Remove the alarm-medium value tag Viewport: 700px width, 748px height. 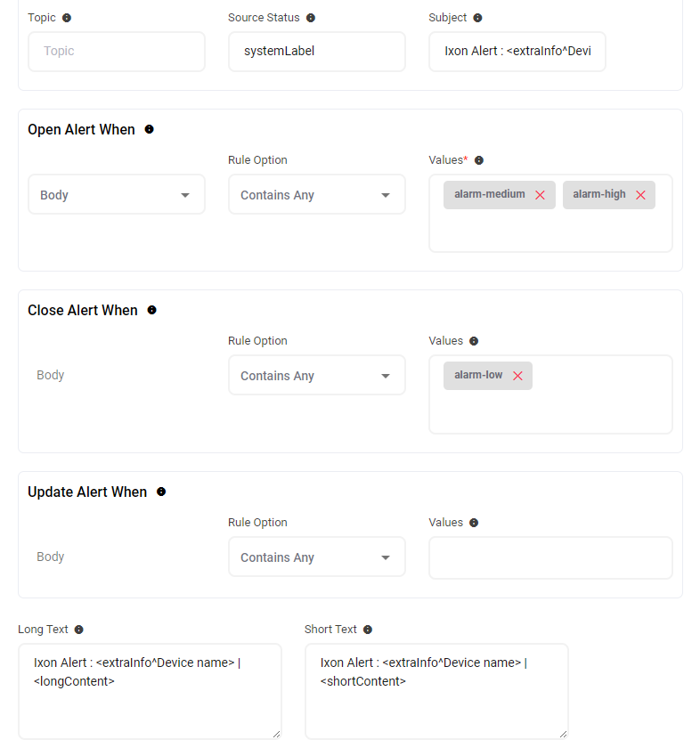[x=540, y=195]
